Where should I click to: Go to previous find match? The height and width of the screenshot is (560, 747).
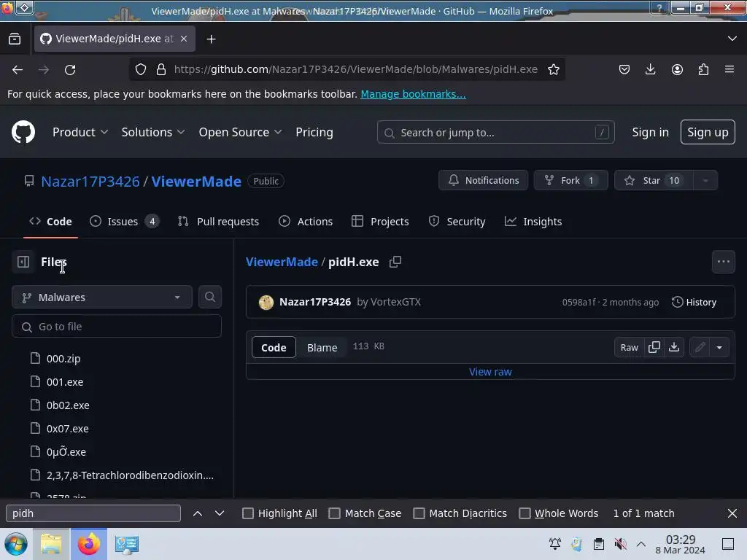(198, 513)
